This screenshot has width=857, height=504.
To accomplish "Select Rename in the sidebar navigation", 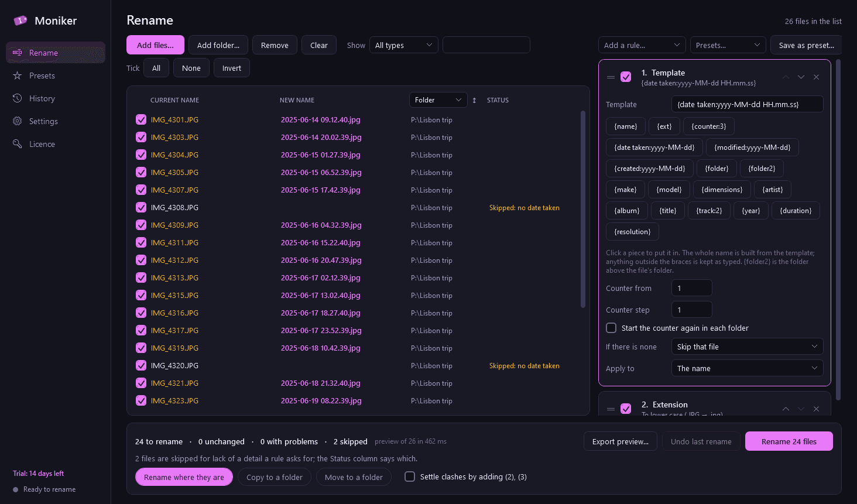I will tap(56, 53).
